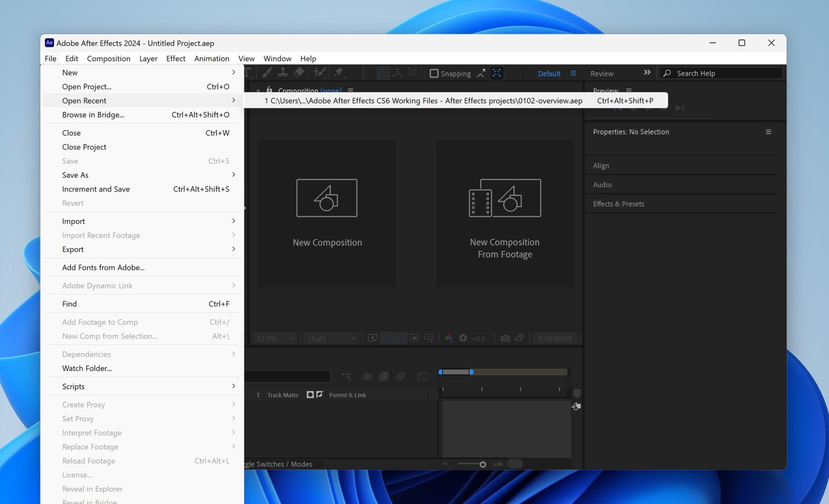The height and width of the screenshot is (504, 829).
Task: Enable the Snapping checkbox
Action: (x=434, y=73)
